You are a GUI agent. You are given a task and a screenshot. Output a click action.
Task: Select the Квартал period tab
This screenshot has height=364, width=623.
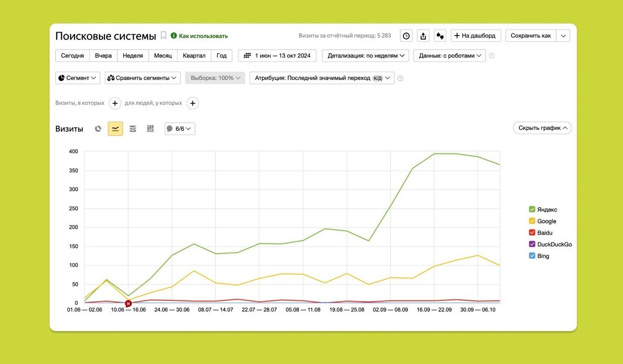pyautogui.click(x=194, y=56)
